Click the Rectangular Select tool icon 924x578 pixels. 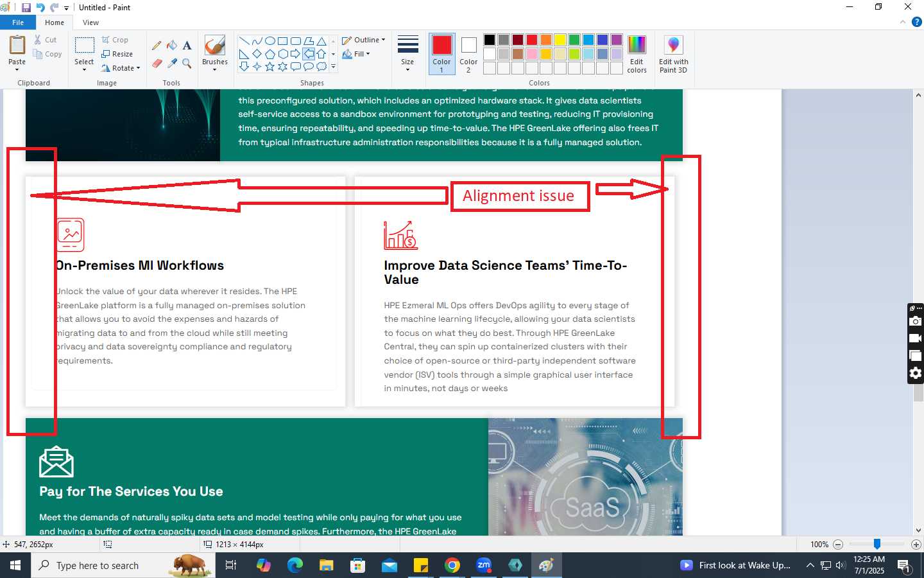tap(84, 45)
